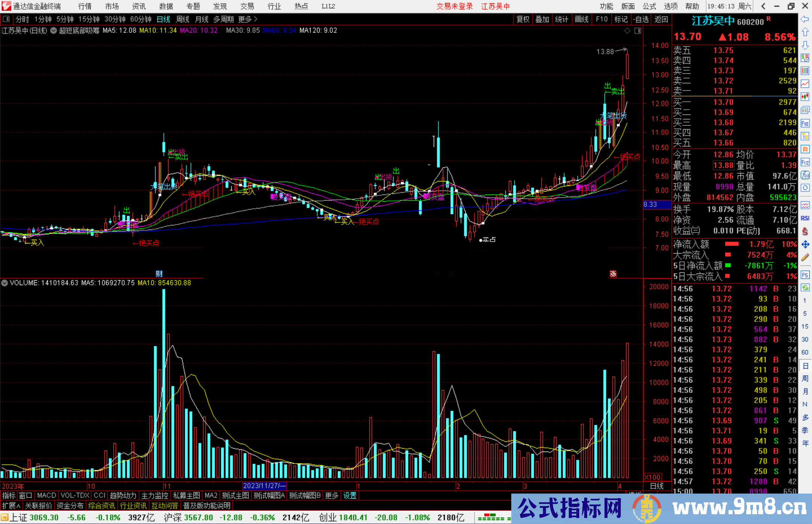The height and width of the screenshot is (524, 812).
Task: Click the F12 trade sidebar icon
Action: point(805,162)
